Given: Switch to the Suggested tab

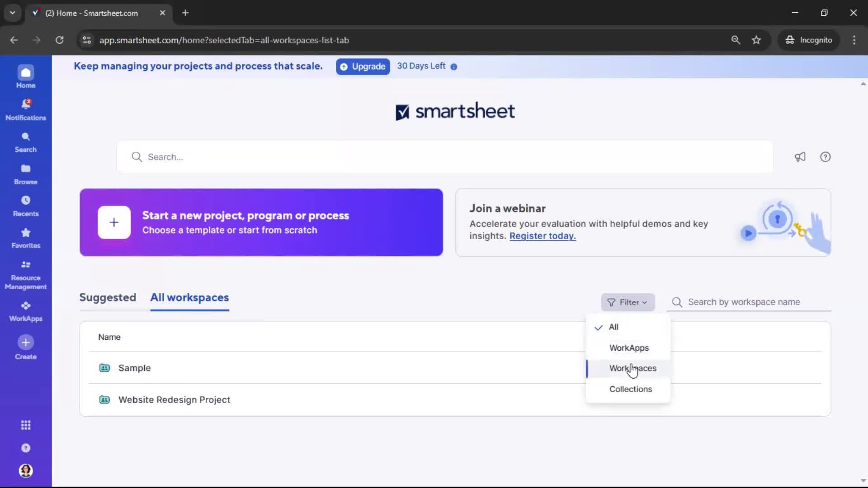Looking at the screenshot, I should (x=108, y=297).
